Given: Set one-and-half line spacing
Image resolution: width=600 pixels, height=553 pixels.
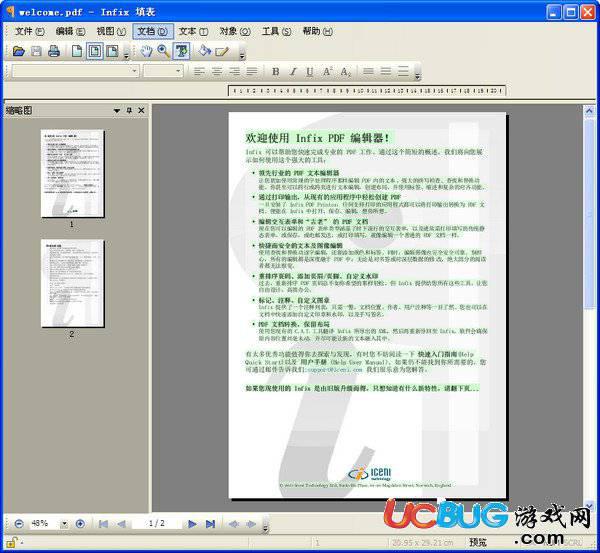Looking at the screenshot, I should tap(386, 71).
